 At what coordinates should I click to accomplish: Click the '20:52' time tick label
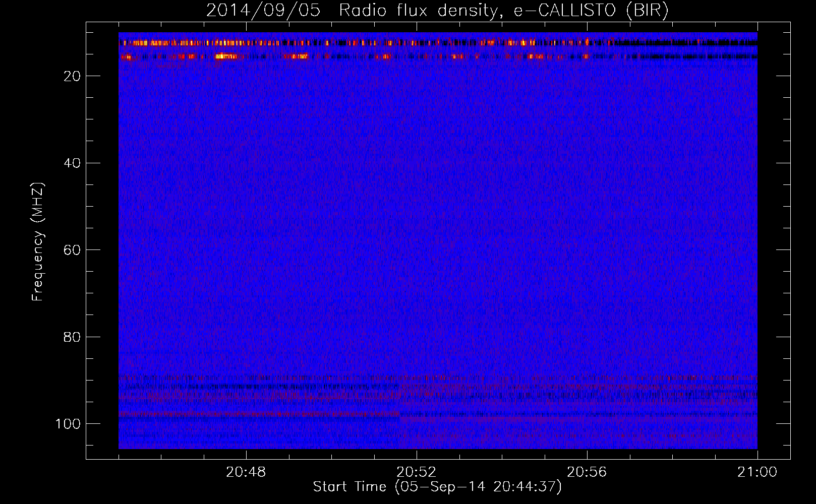417,472
